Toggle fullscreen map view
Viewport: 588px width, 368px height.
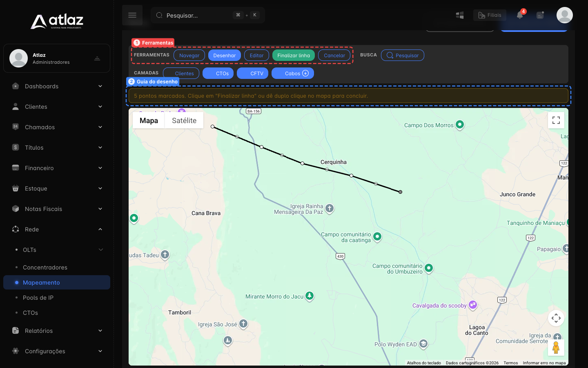pyautogui.click(x=556, y=120)
